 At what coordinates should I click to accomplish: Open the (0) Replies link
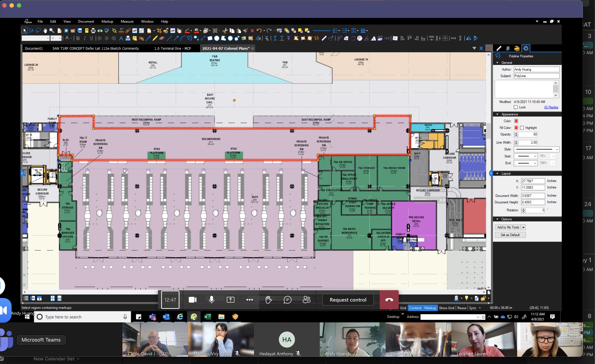coord(551,107)
